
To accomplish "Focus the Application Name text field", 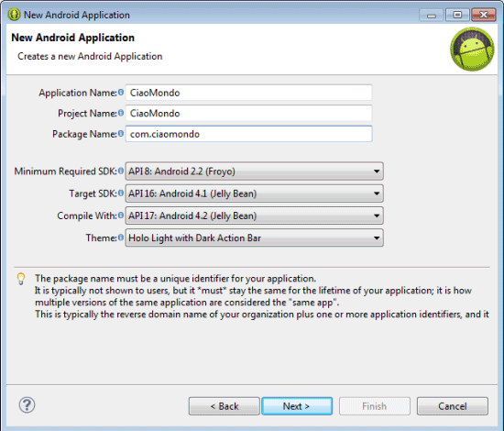I will 248,93.
